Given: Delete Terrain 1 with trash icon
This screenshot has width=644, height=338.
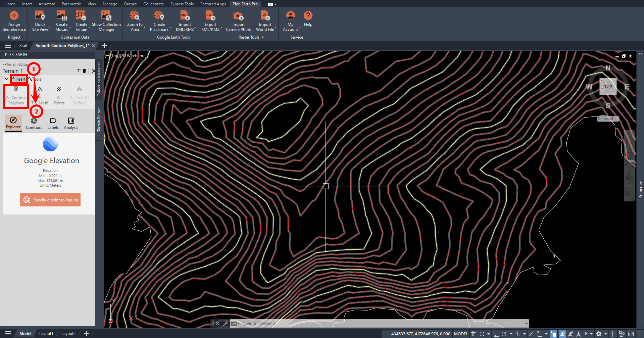Looking at the screenshot, I should [x=84, y=71].
